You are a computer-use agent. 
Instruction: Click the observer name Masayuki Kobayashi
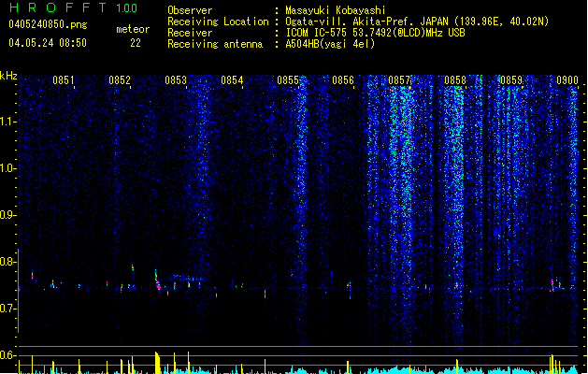[x=336, y=10]
